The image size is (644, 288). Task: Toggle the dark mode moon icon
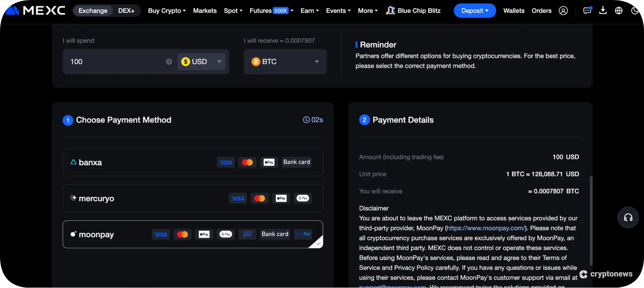pos(635,11)
